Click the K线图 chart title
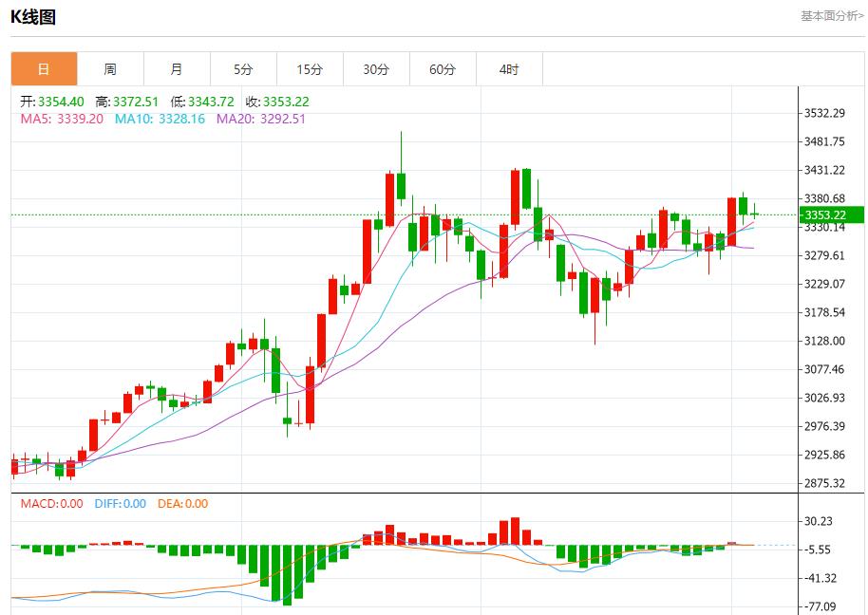Viewport: 868px width, 615px height. click(33, 16)
